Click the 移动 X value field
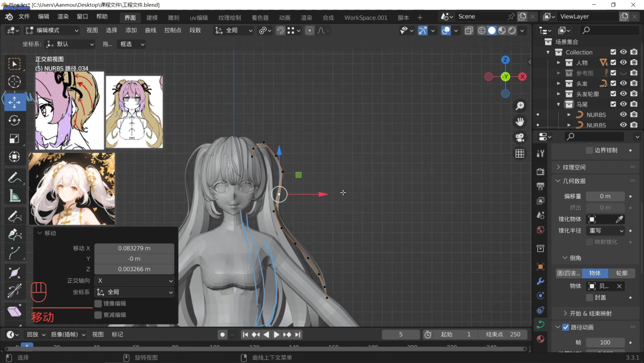This screenshot has width=644, height=363. [x=134, y=248]
